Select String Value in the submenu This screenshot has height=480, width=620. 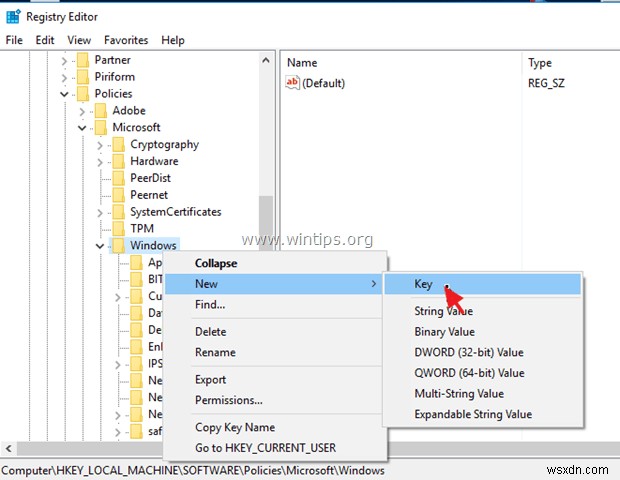482,311
